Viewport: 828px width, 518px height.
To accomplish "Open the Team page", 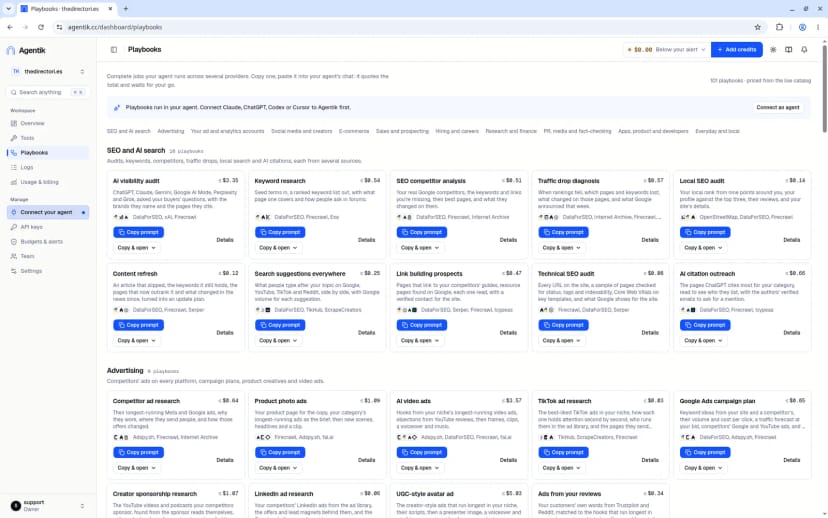I will 48,257.
